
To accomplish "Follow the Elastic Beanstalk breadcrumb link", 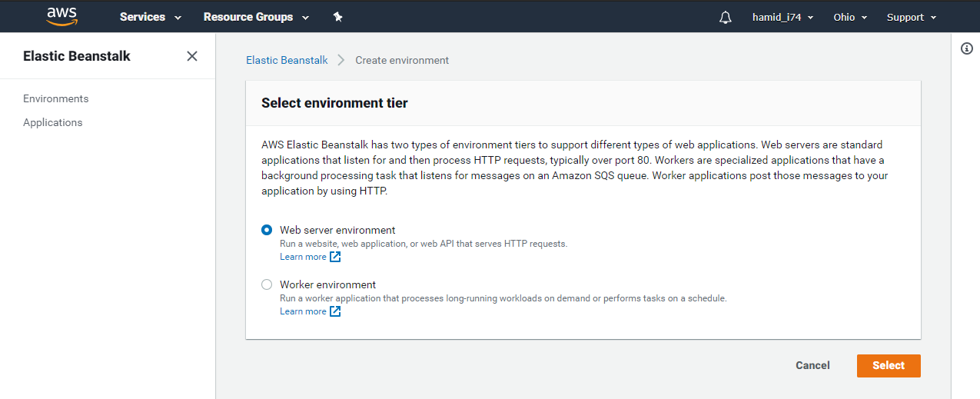I will coord(287,60).
